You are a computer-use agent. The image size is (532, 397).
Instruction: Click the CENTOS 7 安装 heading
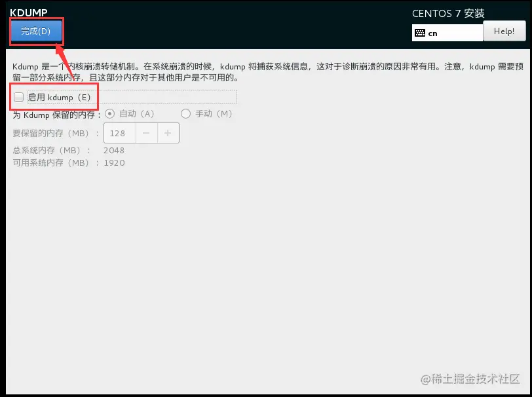tap(448, 14)
